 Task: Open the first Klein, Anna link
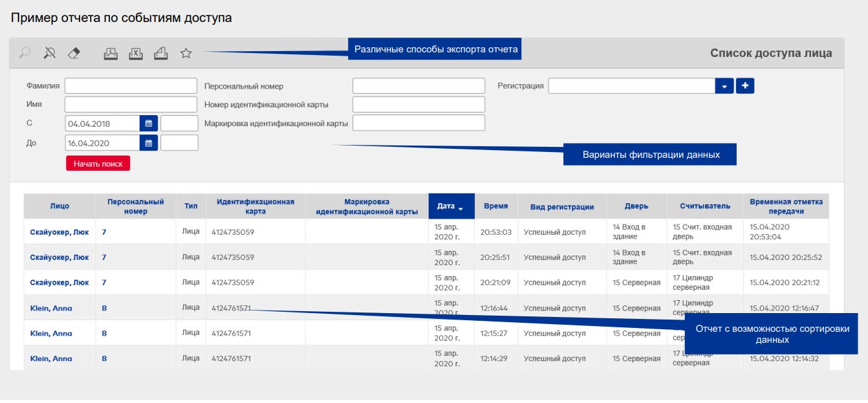point(51,309)
